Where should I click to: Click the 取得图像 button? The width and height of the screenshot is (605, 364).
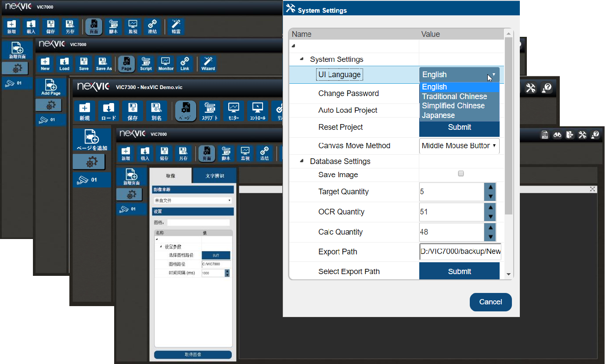pos(193,354)
